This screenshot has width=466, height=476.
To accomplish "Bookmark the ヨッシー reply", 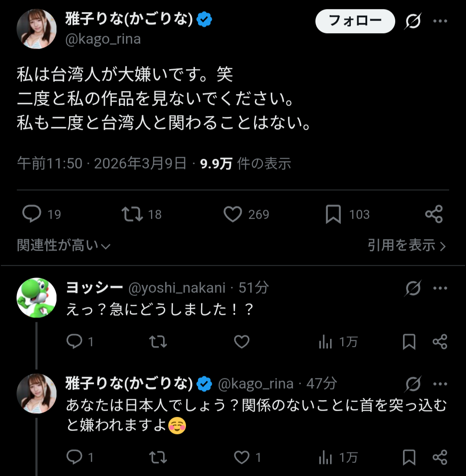I will [409, 342].
